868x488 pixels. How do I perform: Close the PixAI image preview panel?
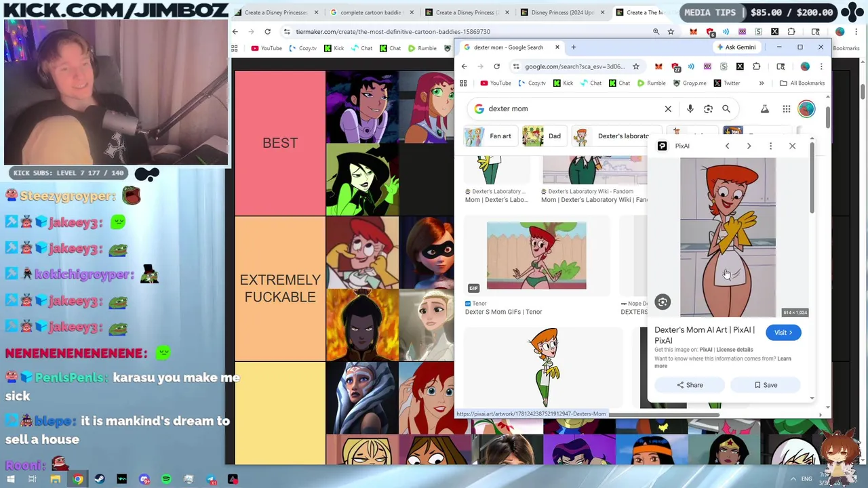coord(792,146)
